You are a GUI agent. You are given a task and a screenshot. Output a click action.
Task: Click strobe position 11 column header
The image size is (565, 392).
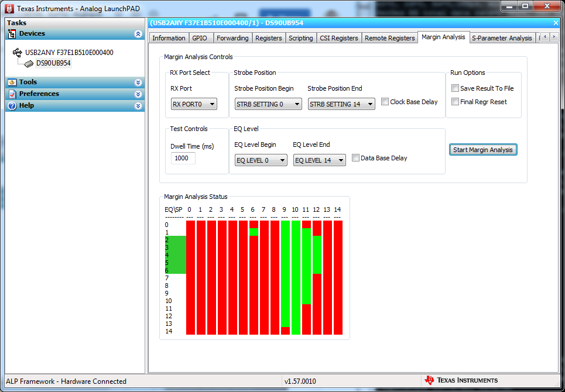306,209
